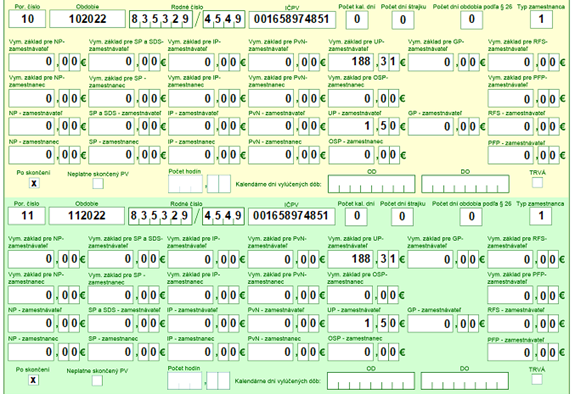Uncheck 'Po skončení' checkbox in record 11
Image resolution: width=575 pixels, height=394 pixels.
(33, 380)
